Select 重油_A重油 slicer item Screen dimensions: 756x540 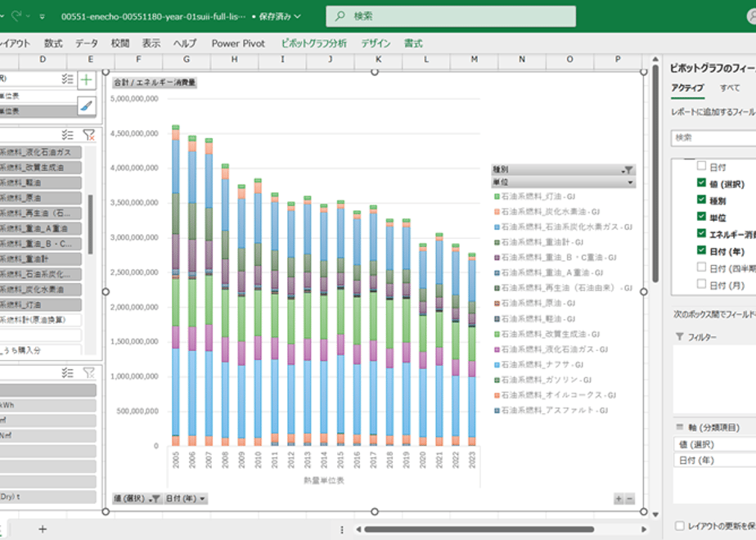(41, 228)
